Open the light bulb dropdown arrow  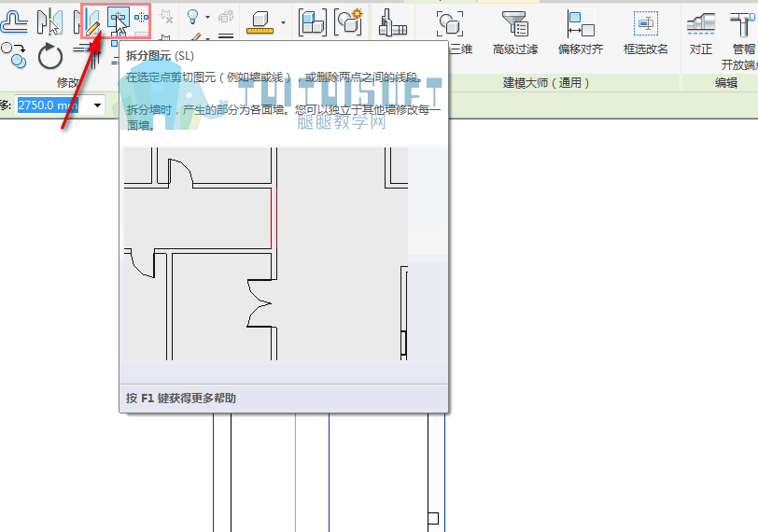(x=207, y=18)
